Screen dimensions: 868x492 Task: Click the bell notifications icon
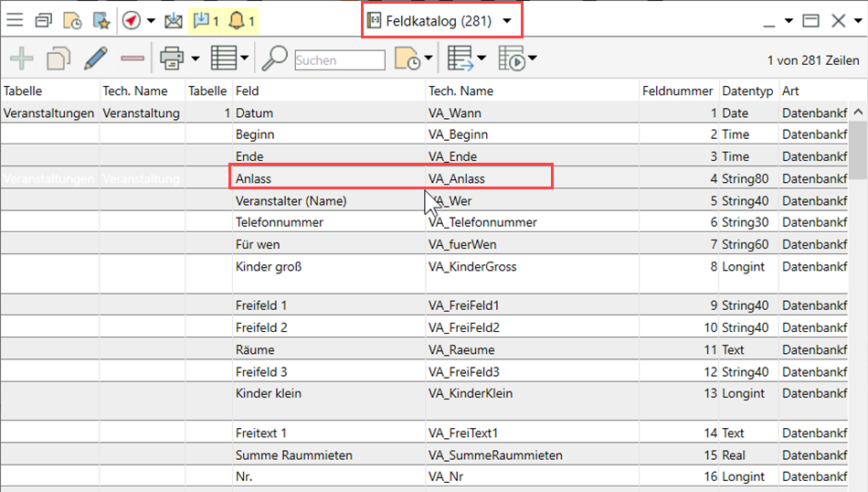[236, 20]
